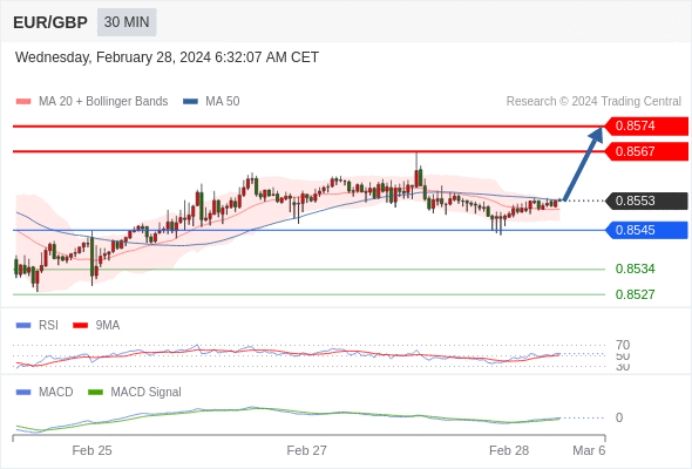Click the EUR/GBP pair title

pyautogui.click(x=50, y=22)
